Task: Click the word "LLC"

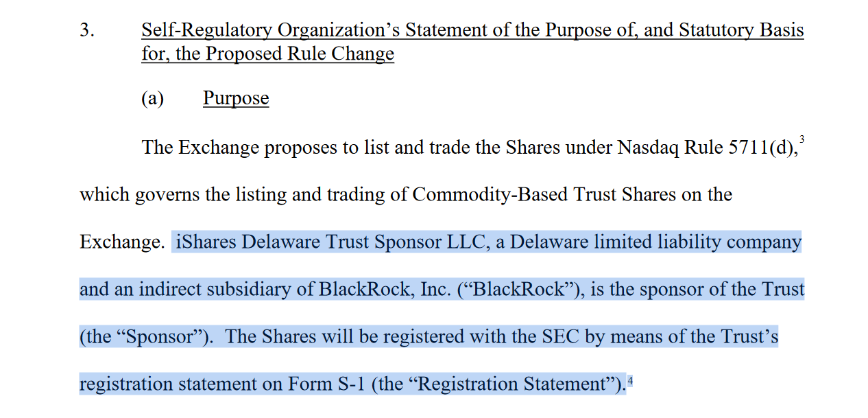Action: (469, 242)
